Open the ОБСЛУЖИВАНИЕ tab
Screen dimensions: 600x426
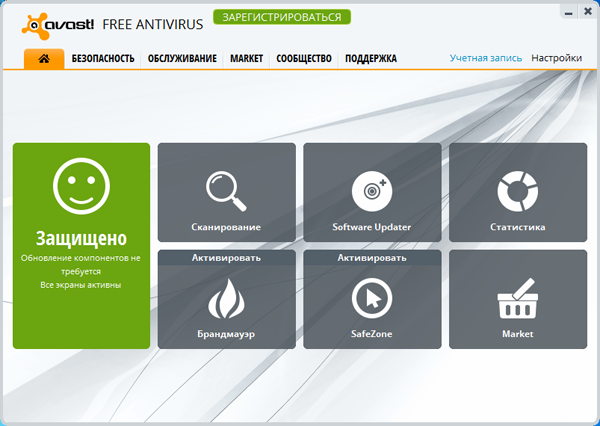coord(182,59)
